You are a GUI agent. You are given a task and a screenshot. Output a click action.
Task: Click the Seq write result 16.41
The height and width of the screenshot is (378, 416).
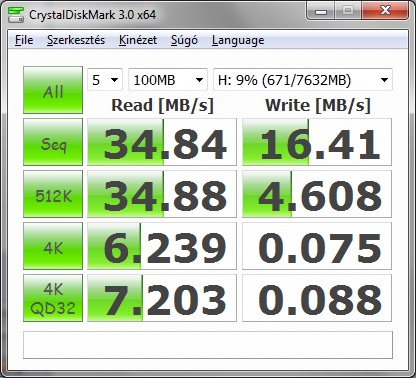317,142
